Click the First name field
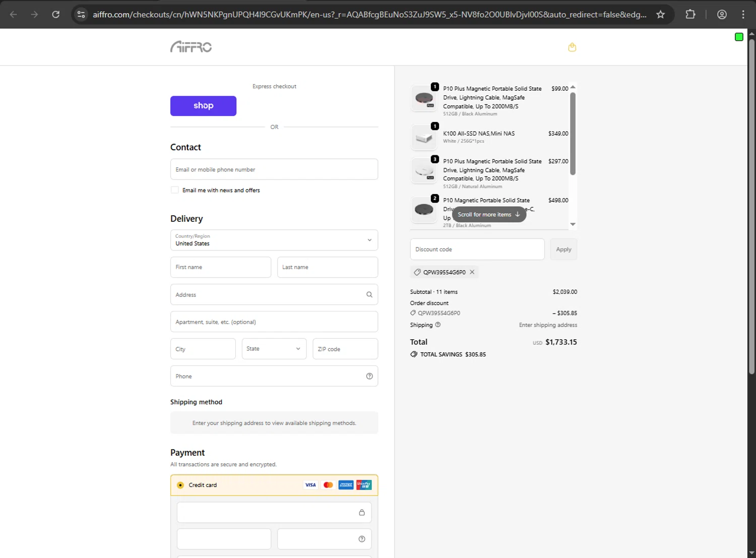 point(221,267)
